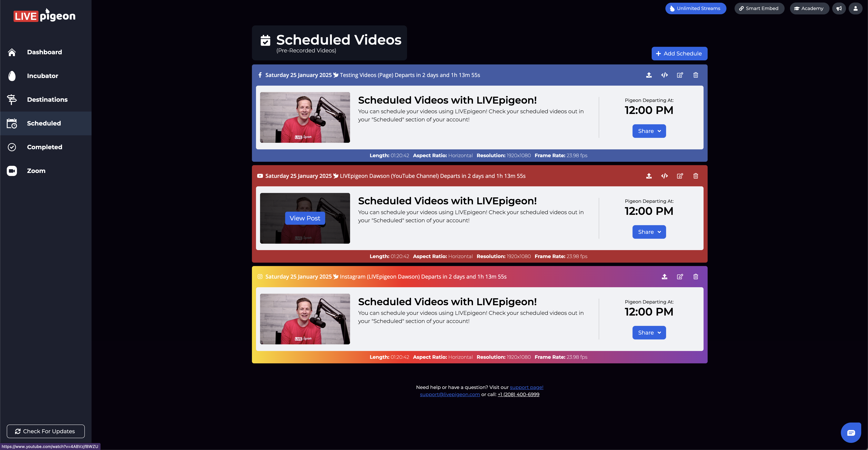Open the support page link
Image resolution: width=868 pixels, height=450 pixels.
point(526,387)
